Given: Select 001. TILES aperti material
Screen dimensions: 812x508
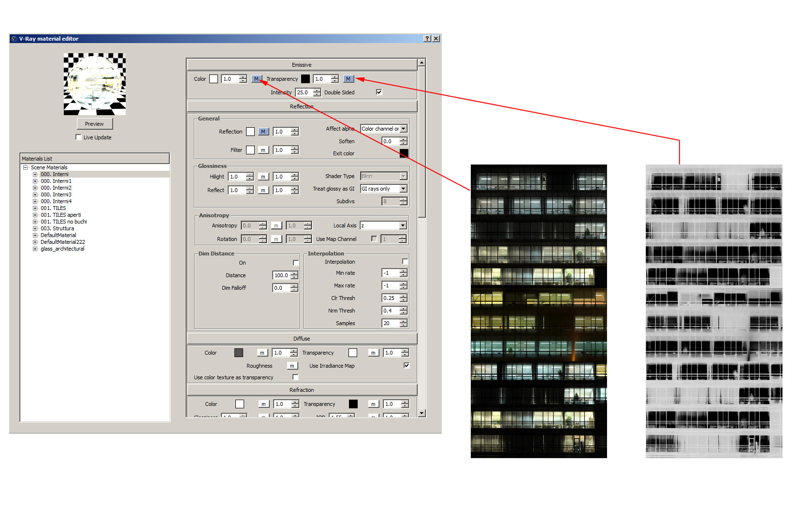Looking at the screenshot, I should pyautogui.click(x=61, y=215).
